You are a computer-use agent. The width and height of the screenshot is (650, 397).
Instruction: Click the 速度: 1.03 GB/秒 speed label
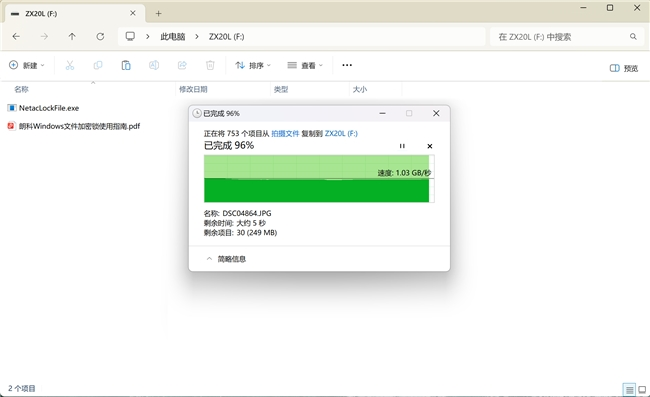click(404, 173)
